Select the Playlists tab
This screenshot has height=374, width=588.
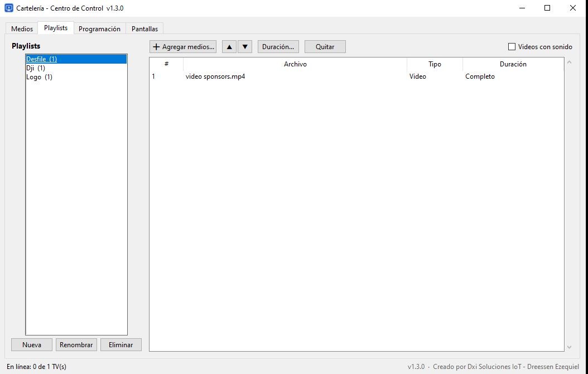(56, 28)
